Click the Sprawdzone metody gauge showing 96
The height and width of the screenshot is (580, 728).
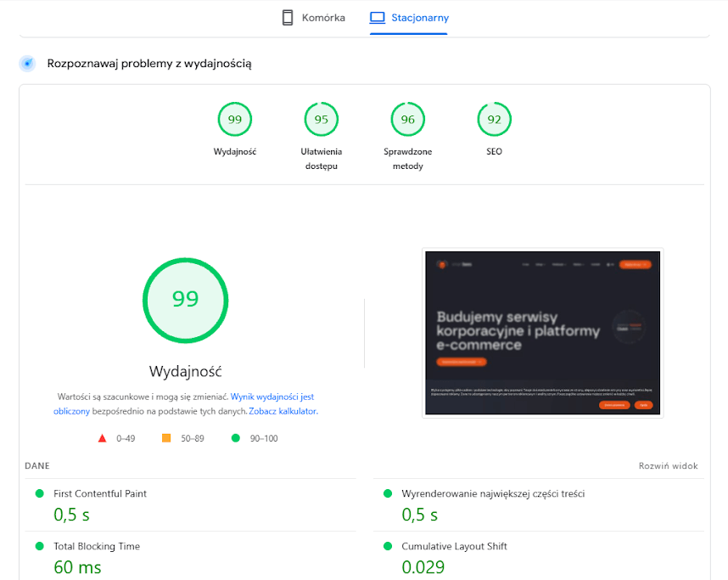[408, 119]
